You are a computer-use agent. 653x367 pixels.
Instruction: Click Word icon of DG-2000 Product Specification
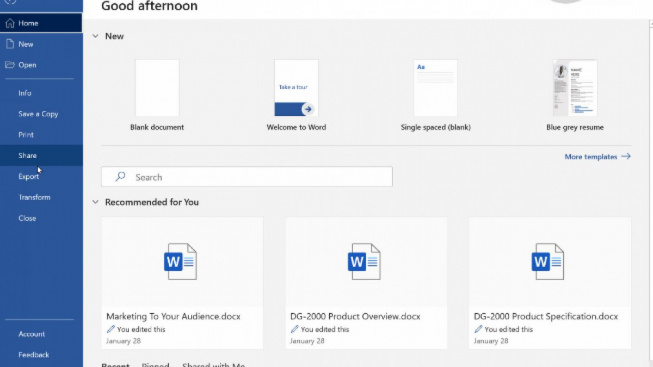pyautogui.click(x=548, y=261)
